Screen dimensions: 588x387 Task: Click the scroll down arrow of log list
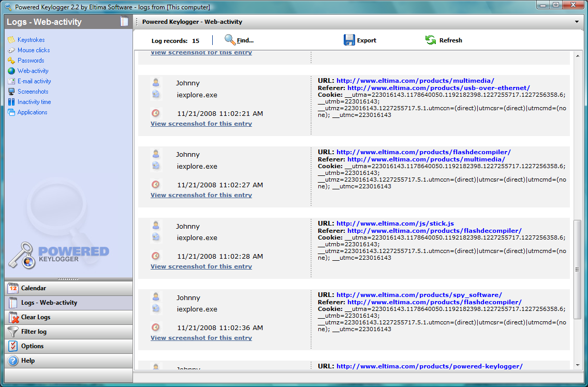pyautogui.click(x=577, y=365)
